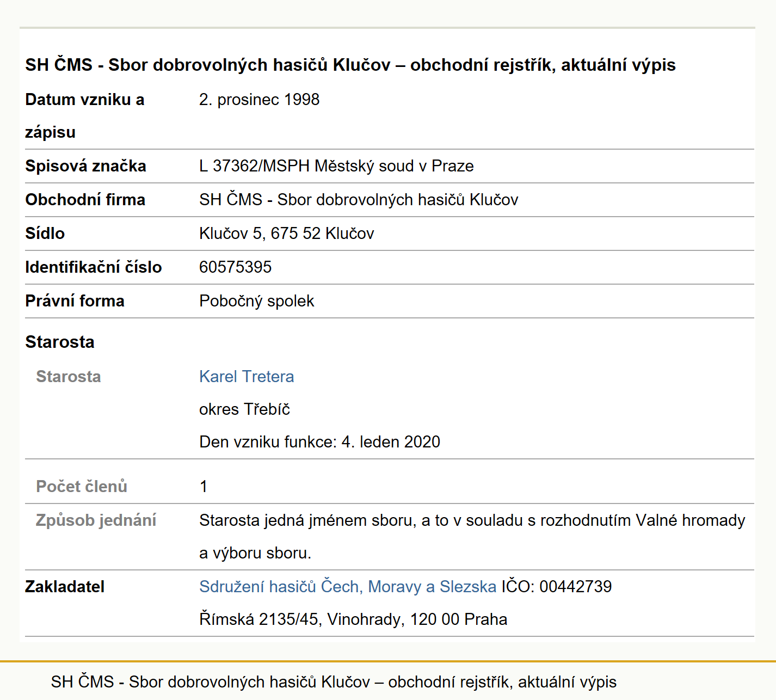Screen dimensions: 776x700
Task: Click the Identifikační číslo label
Action: pos(94,267)
